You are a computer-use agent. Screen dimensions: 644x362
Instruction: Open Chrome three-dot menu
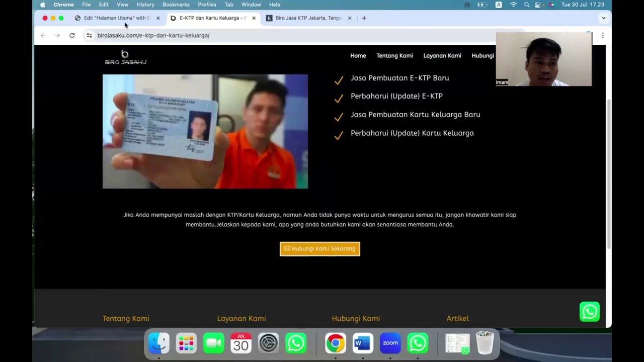(603, 35)
